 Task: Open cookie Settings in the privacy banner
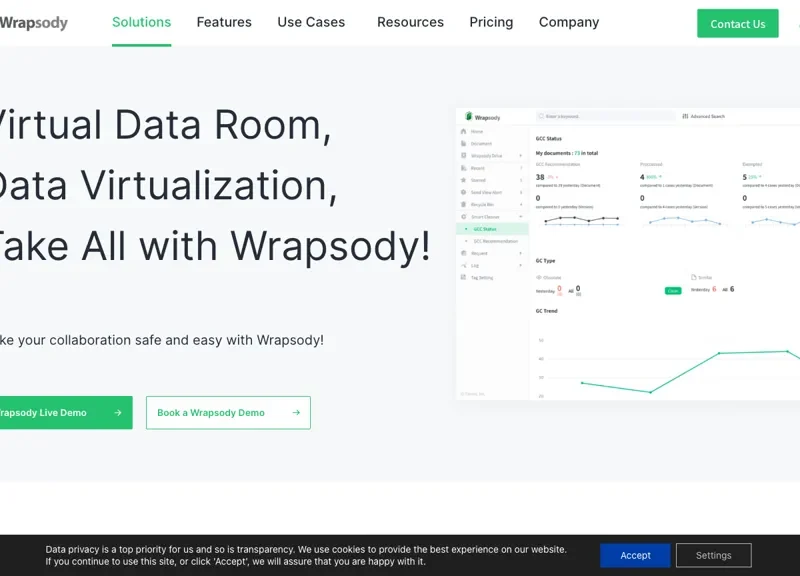tap(713, 555)
